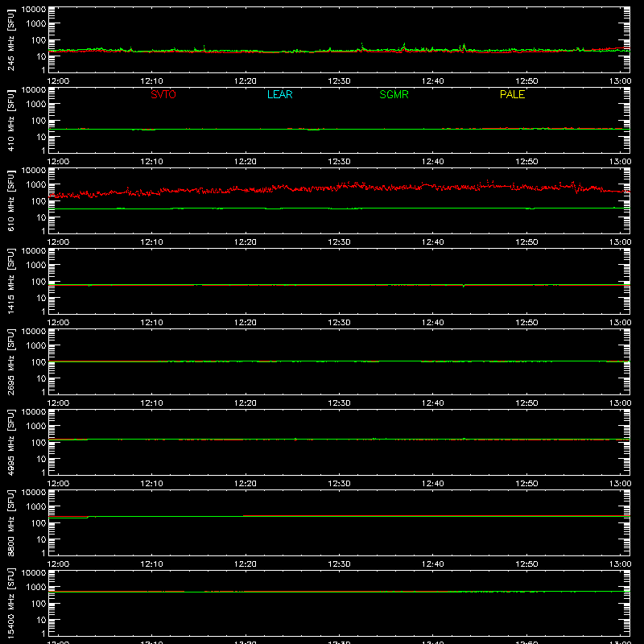Click the 1000 y-axis value of the 8800 MHz plot
The width and height of the screenshot is (644, 644).
pyautogui.click(x=36, y=507)
